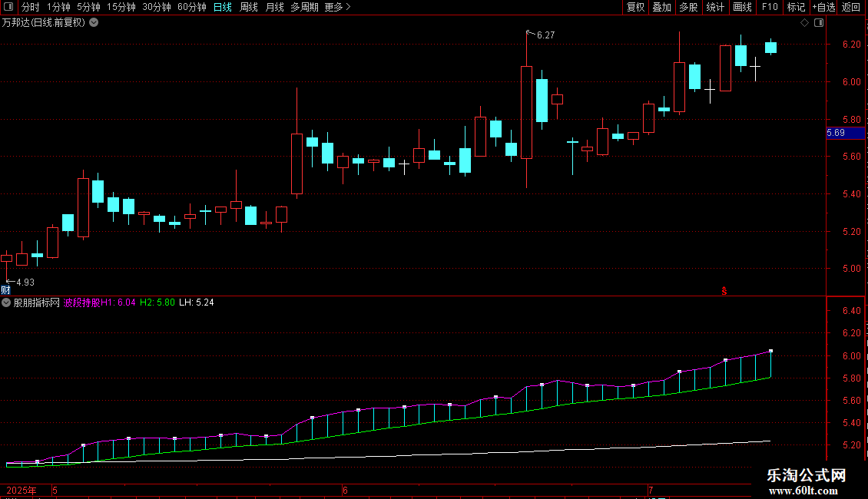
Task: Click the LH: 5.24 indicator value
Action: [x=197, y=302]
